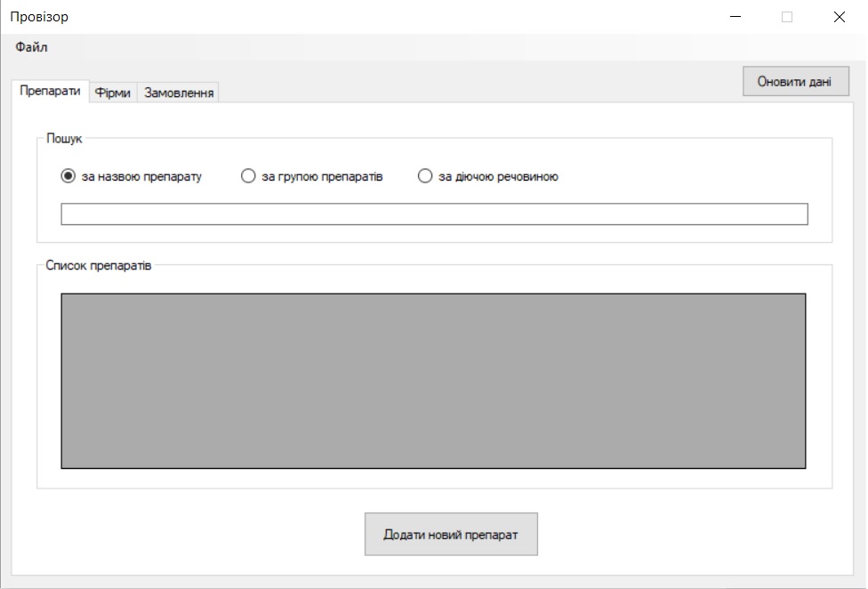The width and height of the screenshot is (868, 589).
Task: Click the за діючою речовиною label text
Action: click(498, 176)
